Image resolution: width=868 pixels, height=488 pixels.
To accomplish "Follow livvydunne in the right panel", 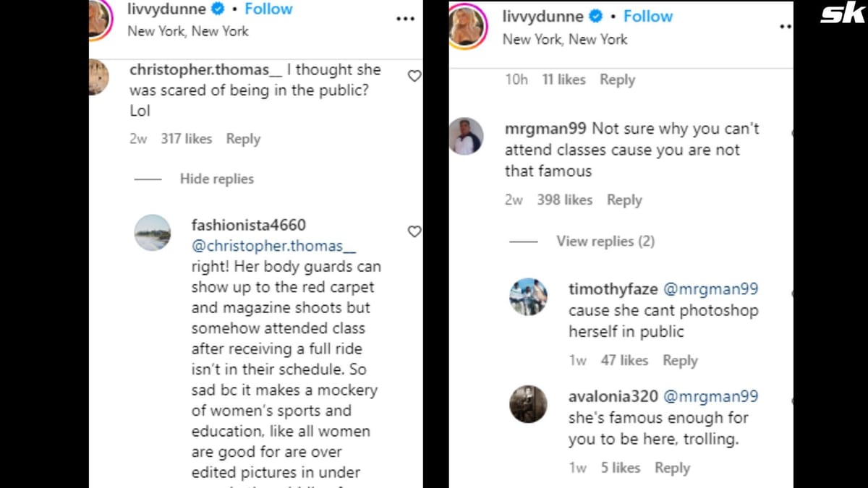I will coord(647,16).
